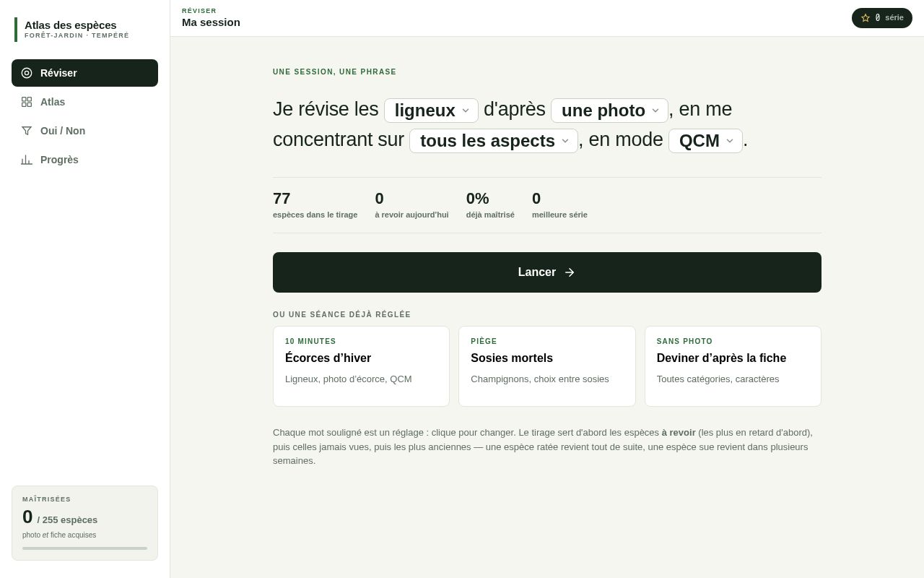This screenshot has width=924, height=578.
Task: Open the 'une photo' source dropdown
Action: 609,111
